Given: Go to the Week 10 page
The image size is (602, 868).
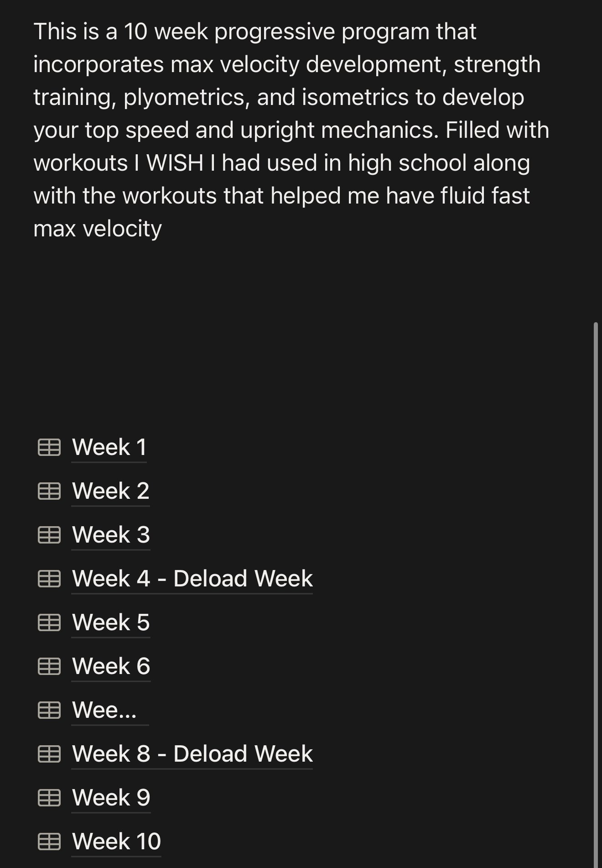Looking at the screenshot, I should coord(116,842).
